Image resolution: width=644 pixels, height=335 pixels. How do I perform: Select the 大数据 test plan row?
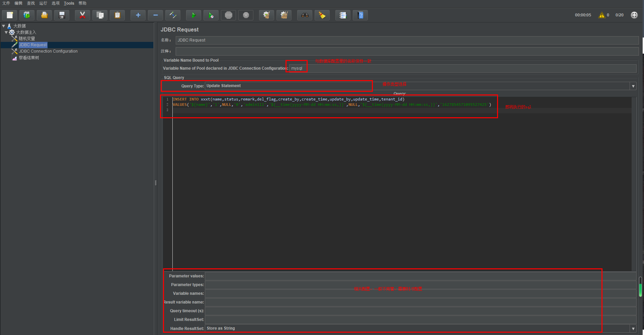click(x=19, y=26)
